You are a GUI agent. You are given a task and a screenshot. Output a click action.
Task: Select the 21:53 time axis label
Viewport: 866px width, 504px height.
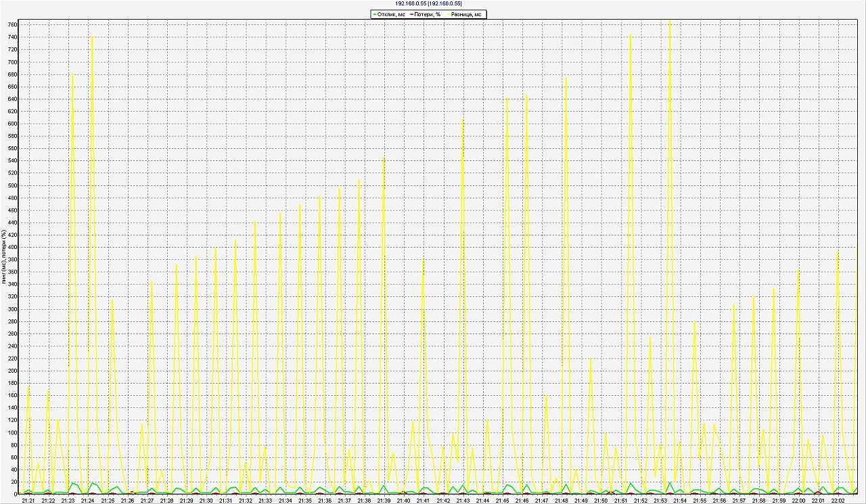(660, 501)
